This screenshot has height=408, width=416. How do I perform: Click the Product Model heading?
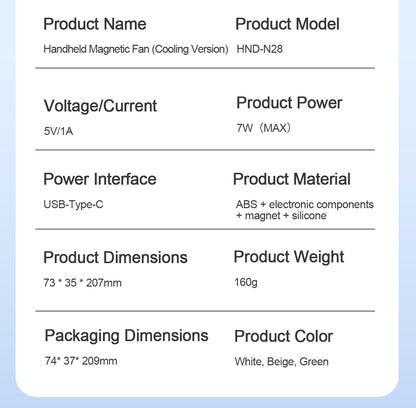(287, 24)
